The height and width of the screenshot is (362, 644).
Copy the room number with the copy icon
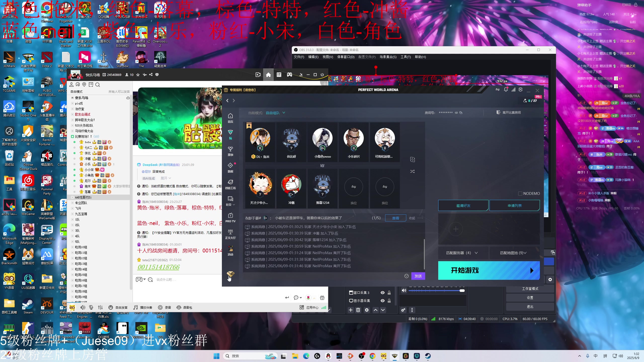461,113
